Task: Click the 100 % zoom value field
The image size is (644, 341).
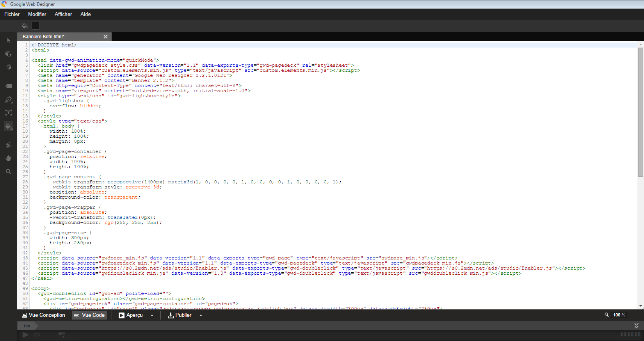Action: 619,315
